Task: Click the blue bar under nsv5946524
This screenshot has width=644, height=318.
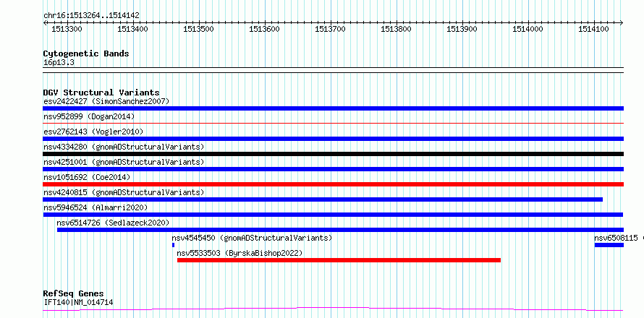Action: tap(333, 215)
